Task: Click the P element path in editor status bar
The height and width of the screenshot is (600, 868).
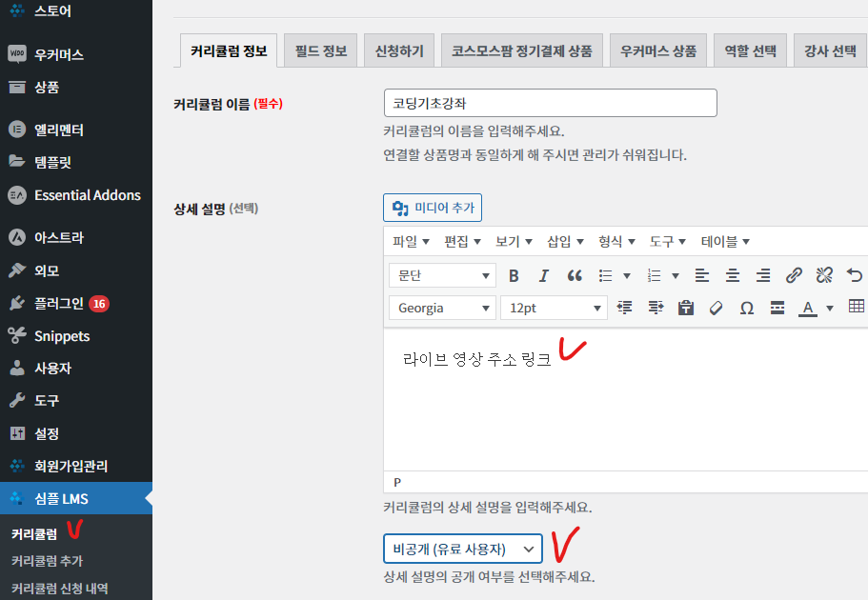Action: point(397,482)
